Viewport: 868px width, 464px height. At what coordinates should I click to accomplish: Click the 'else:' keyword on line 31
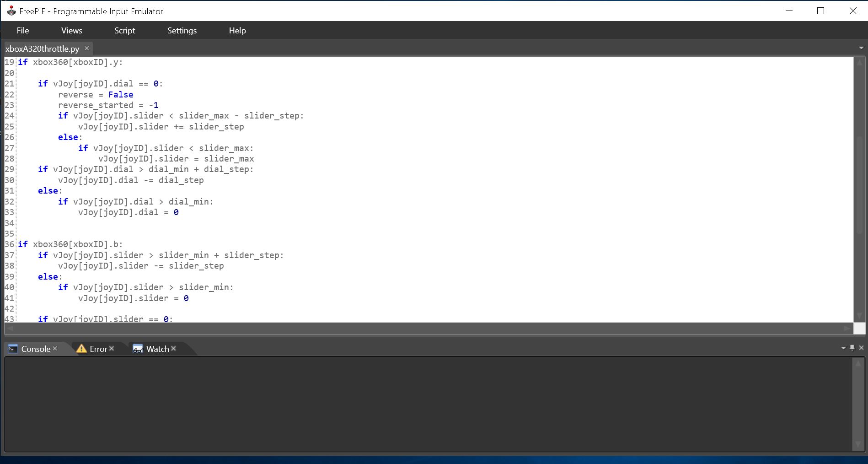[50, 191]
